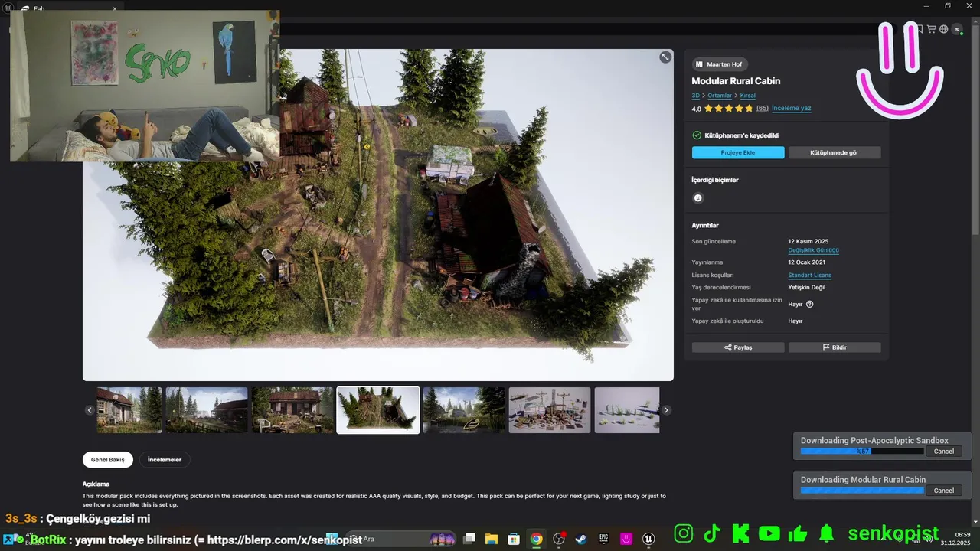Select the highlighted top-down scene thumbnail
Image resolution: width=980 pixels, height=551 pixels.
tap(378, 410)
